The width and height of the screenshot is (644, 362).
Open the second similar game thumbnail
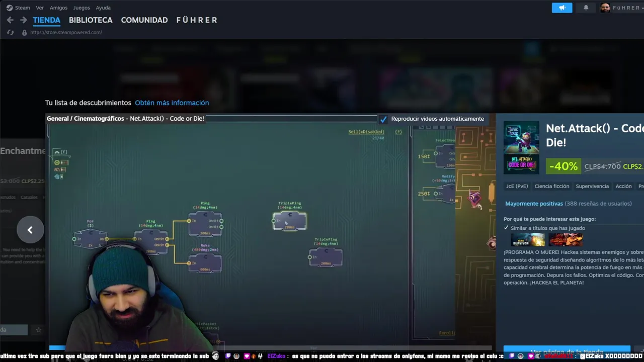coord(566,239)
